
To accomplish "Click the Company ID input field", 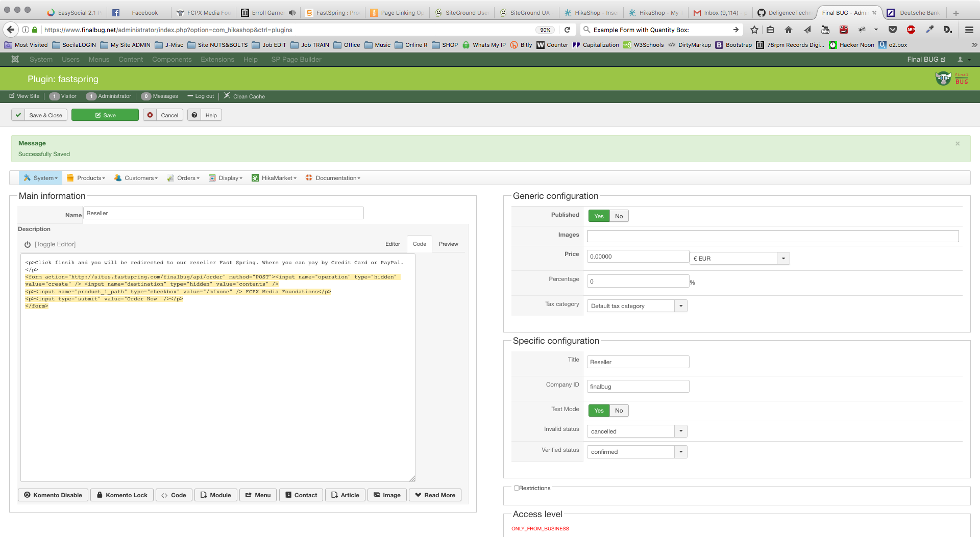I will point(638,387).
